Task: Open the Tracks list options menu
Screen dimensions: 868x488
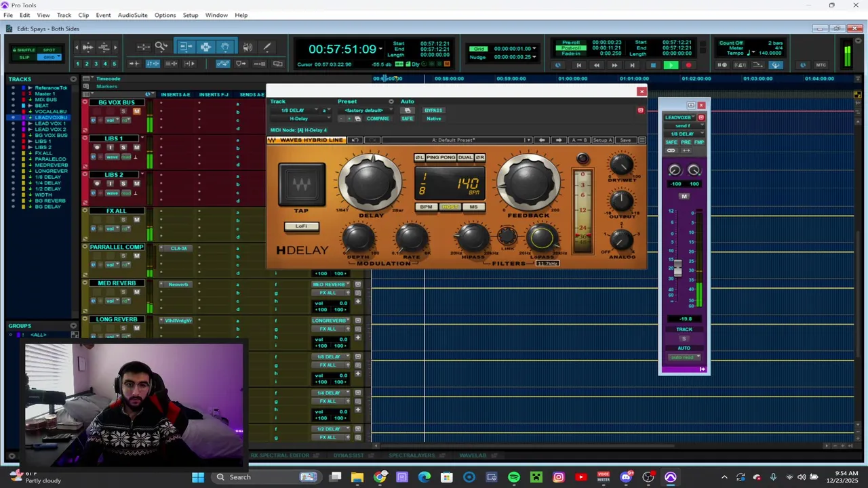Action: click(x=73, y=79)
